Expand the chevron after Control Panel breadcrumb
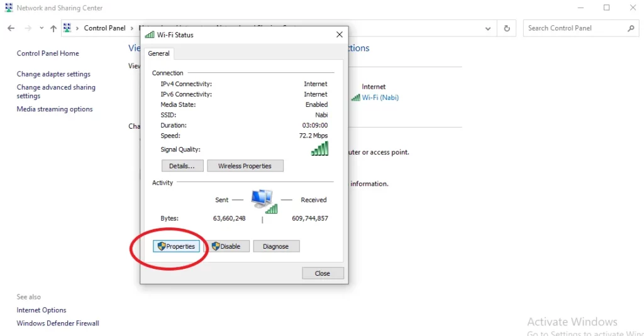644x336 pixels. pos(132,28)
